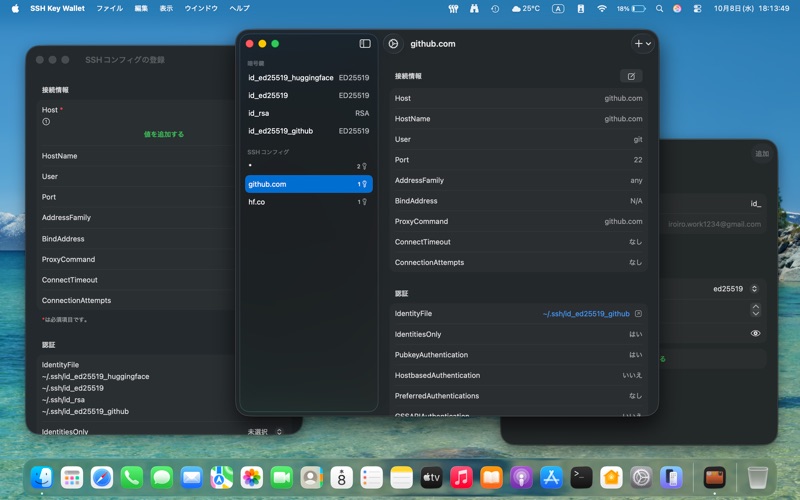
Task: Open the IdentityFile reveal arrow icon
Action: (638, 314)
